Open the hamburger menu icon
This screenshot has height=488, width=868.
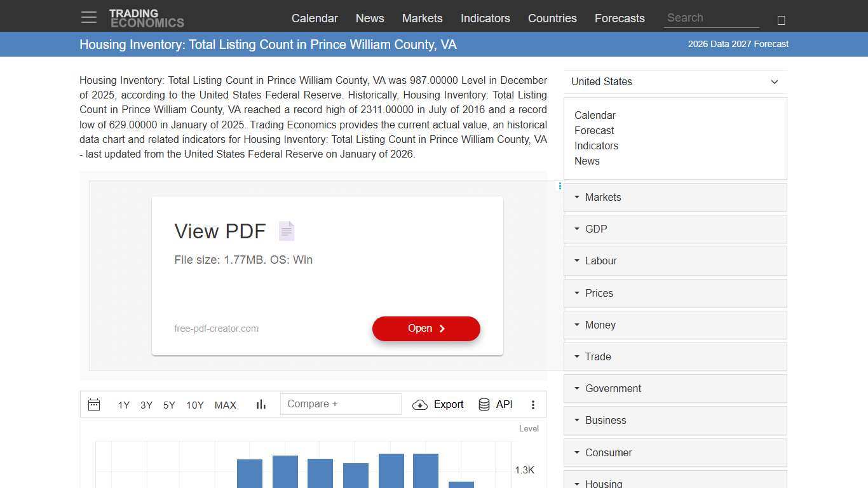(x=88, y=17)
